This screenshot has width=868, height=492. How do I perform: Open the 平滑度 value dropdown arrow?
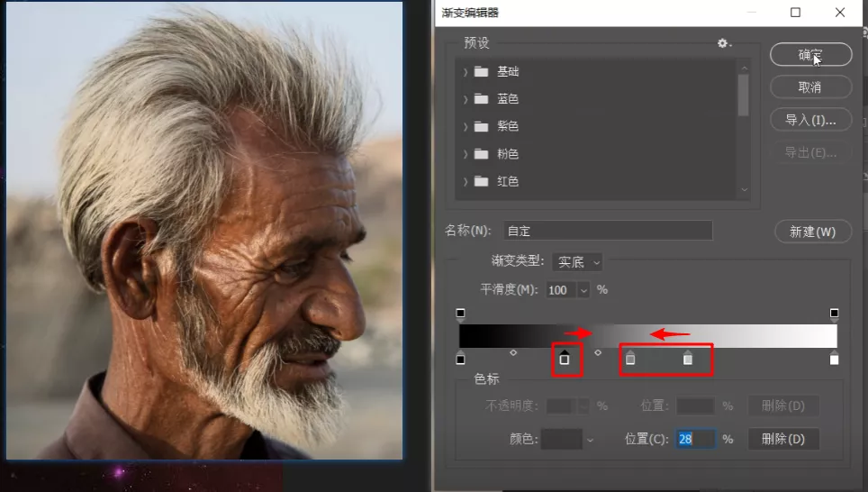coord(583,290)
